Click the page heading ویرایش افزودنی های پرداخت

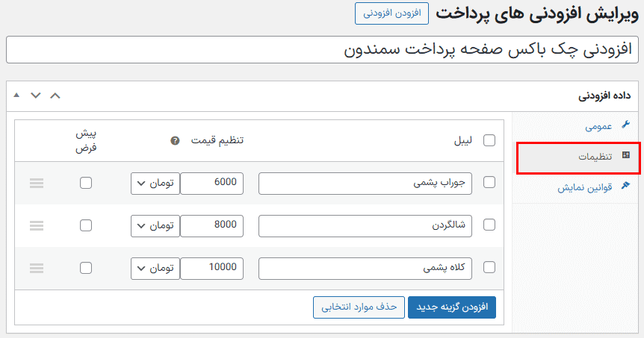[x=537, y=14]
